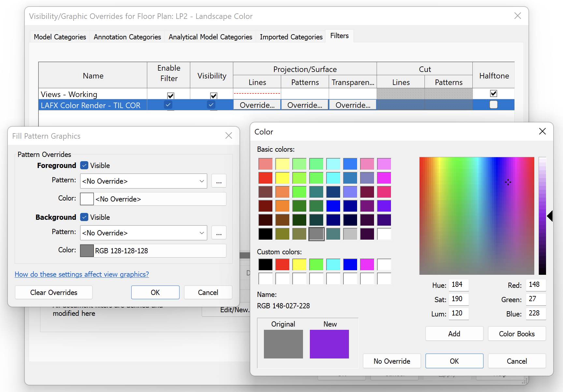
Task: Select the Views - Working filter row name
Action: point(93,94)
